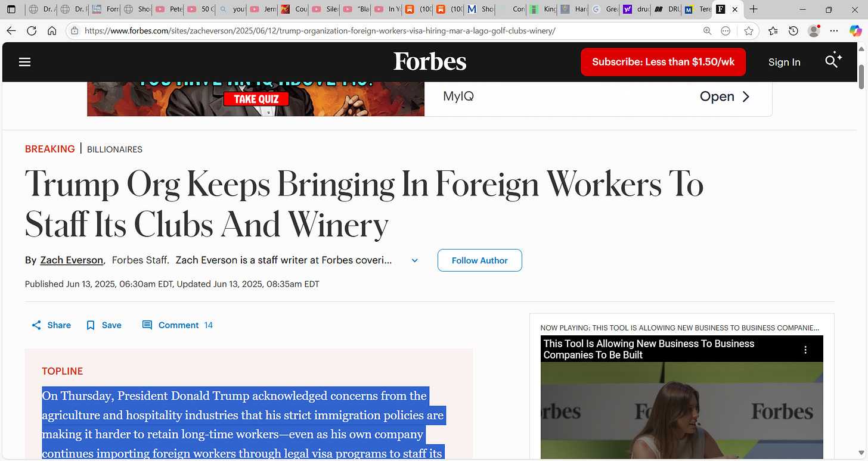Viewport: 868px width, 461px height.
Task: Switch to the 'Forr' tab
Action: coord(106,10)
